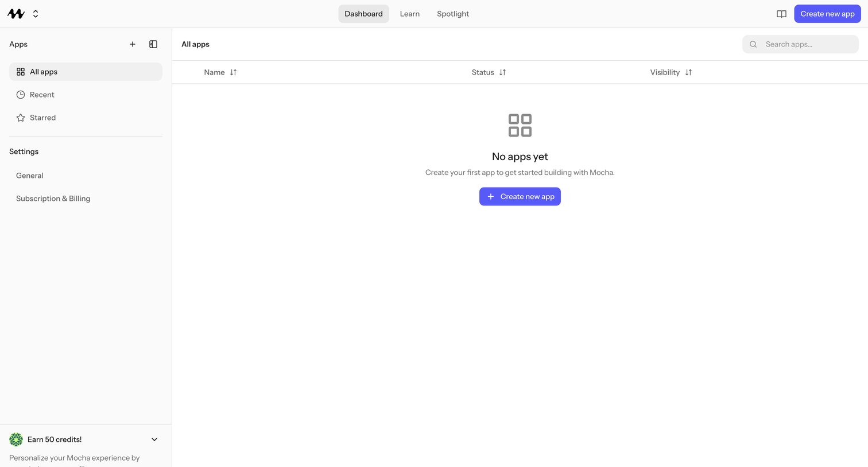The width and height of the screenshot is (868, 467).
Task: Collapse the sidebar panel icon
Action: pyautogui.click(x=153, y=44)
